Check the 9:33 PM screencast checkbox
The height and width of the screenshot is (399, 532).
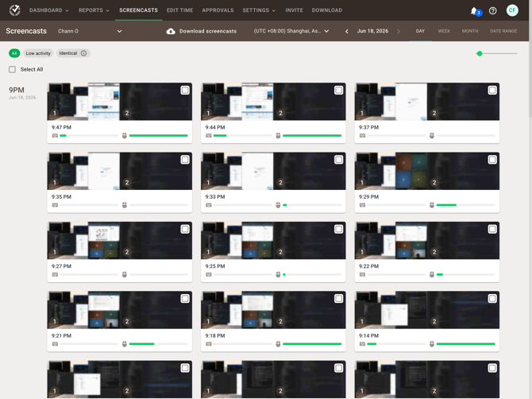point(338,160)
